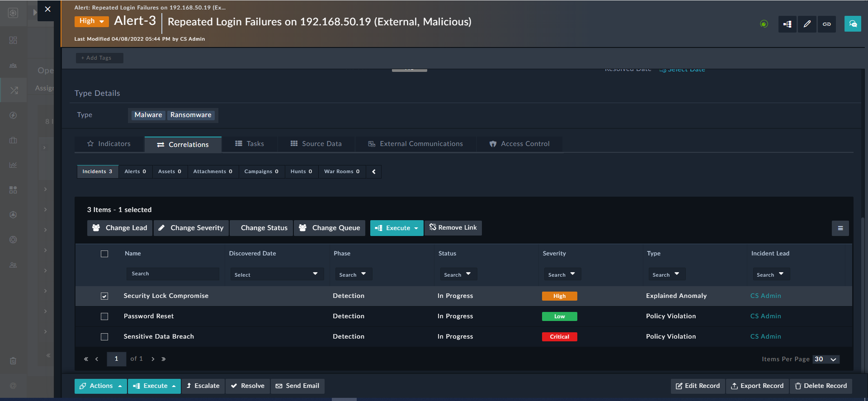This screenshot has width=868, height=401.
Task: Open CS Admin link for Password Reset
Action: point(765,316)
